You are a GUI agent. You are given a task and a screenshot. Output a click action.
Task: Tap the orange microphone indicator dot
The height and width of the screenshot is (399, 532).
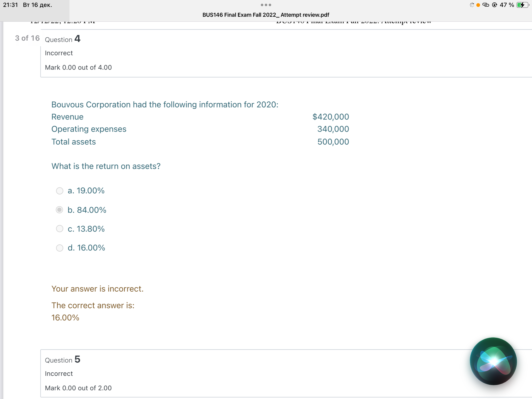pos(478,5)
